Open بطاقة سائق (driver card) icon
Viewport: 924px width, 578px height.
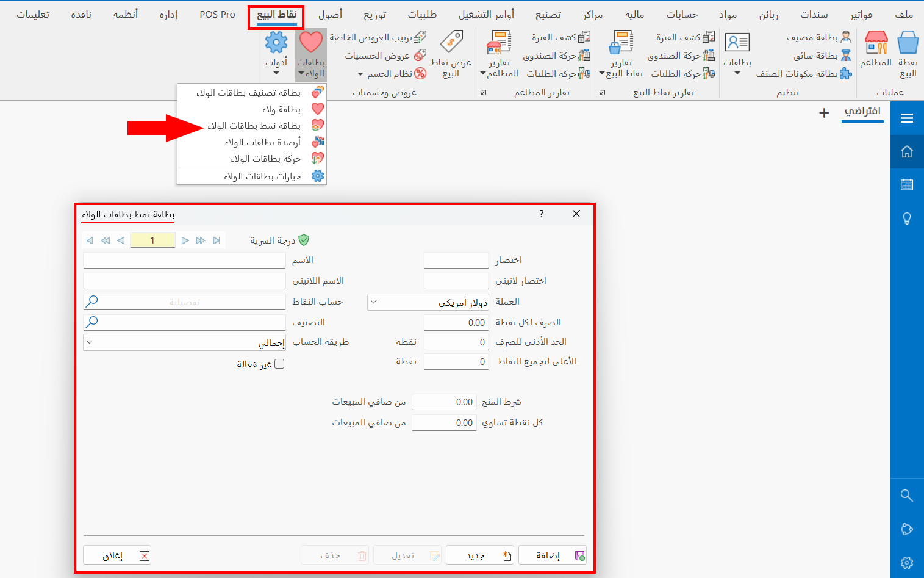tap(847, 55)
